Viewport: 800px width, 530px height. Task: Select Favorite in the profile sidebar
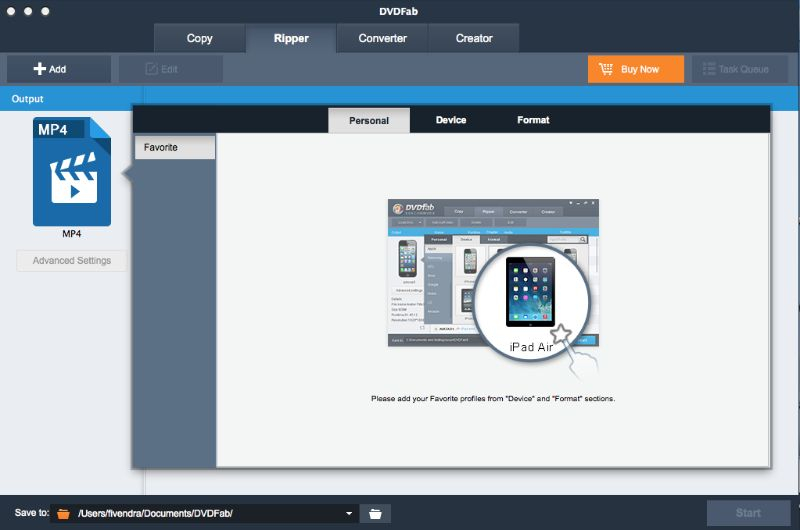174,147
